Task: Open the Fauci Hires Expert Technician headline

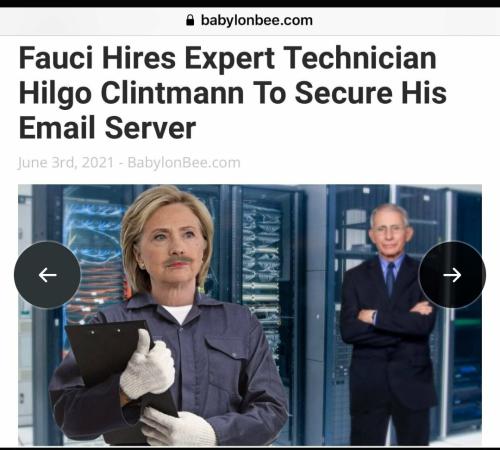Action: (x=233, y=93)
